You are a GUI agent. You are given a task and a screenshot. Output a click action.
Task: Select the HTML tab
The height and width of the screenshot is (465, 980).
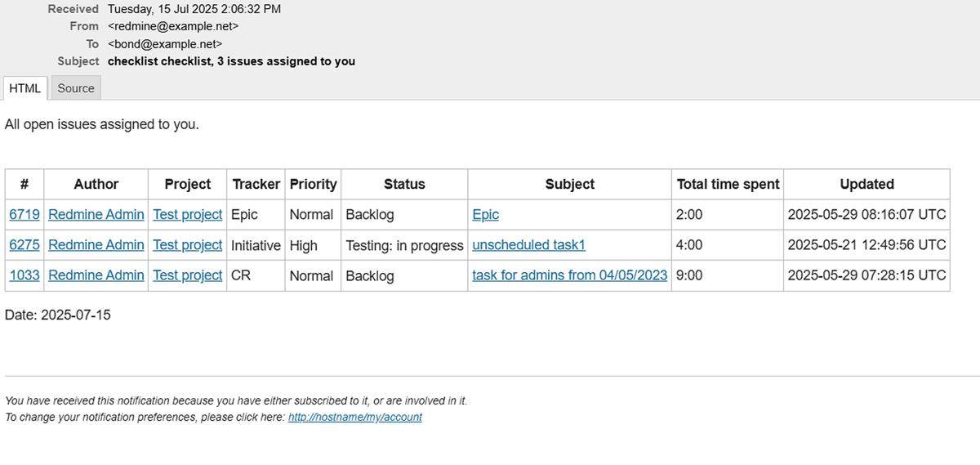point(25,88)
